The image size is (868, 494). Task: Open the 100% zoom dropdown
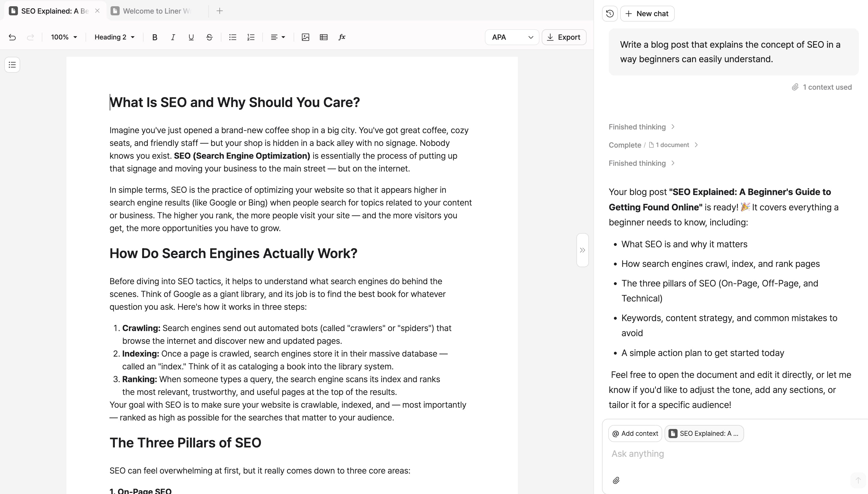coord(64,37)
